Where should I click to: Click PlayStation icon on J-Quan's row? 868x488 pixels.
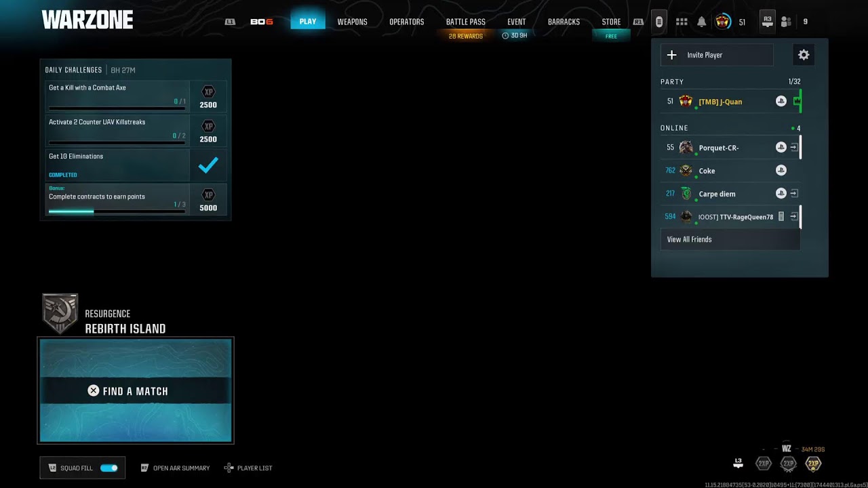coord(781,102)
